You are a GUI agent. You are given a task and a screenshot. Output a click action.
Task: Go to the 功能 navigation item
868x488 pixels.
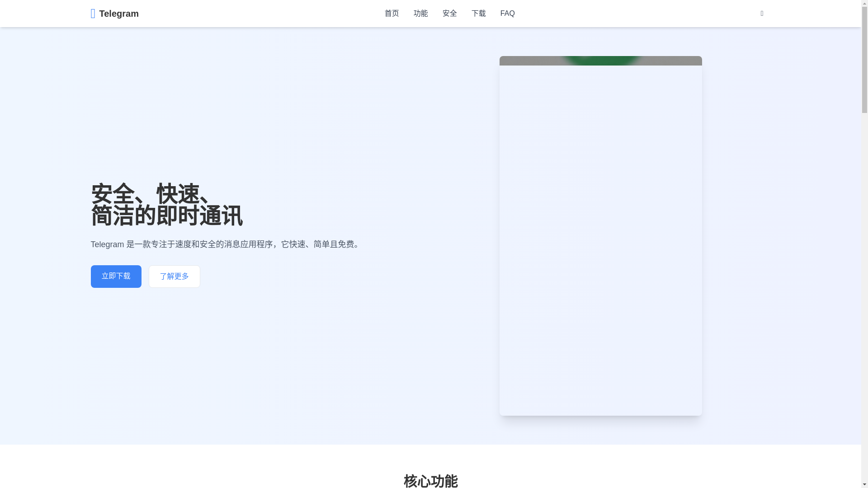pos(420,14)
